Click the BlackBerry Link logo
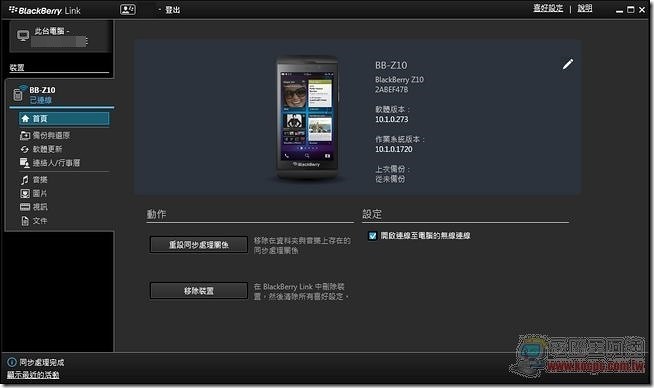654x388 pixels. click(45, 10)
